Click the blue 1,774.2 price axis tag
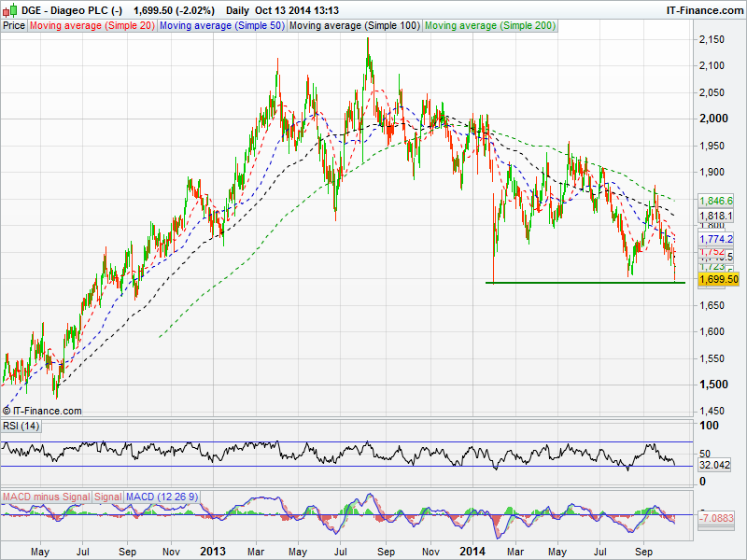 (717, 239)
